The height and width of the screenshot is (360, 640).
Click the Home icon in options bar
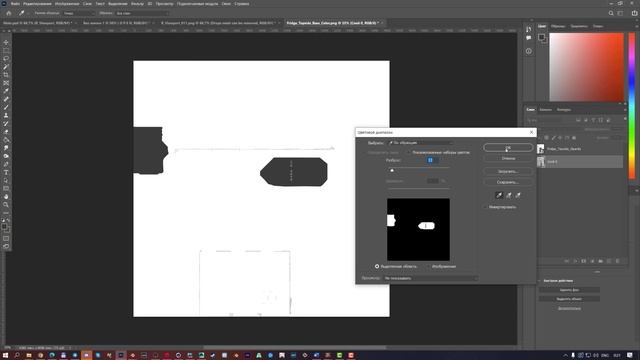click(9, 13)
